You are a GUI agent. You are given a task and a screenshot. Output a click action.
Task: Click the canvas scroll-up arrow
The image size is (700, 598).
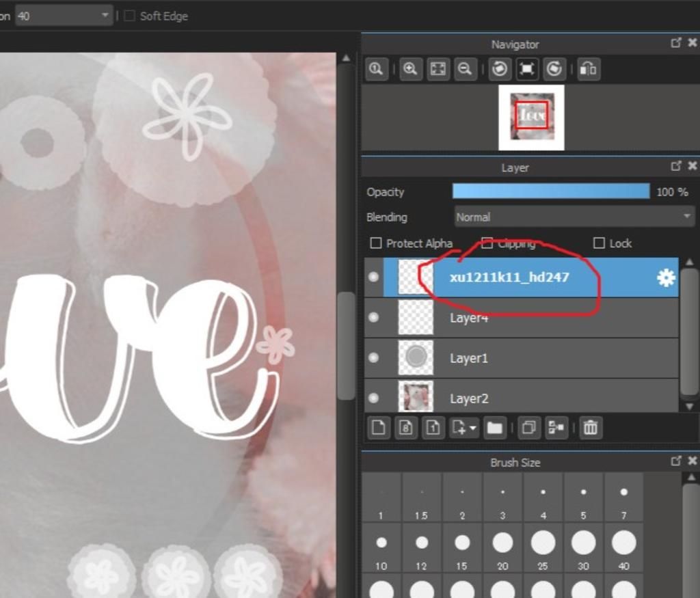pyautogui.click(x=346, y=58)
